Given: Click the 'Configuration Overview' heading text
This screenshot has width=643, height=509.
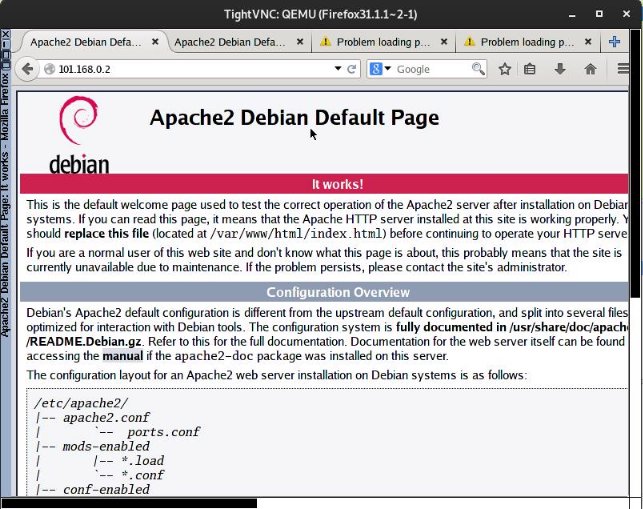Looking at the screenshot, I should point(338,292).
